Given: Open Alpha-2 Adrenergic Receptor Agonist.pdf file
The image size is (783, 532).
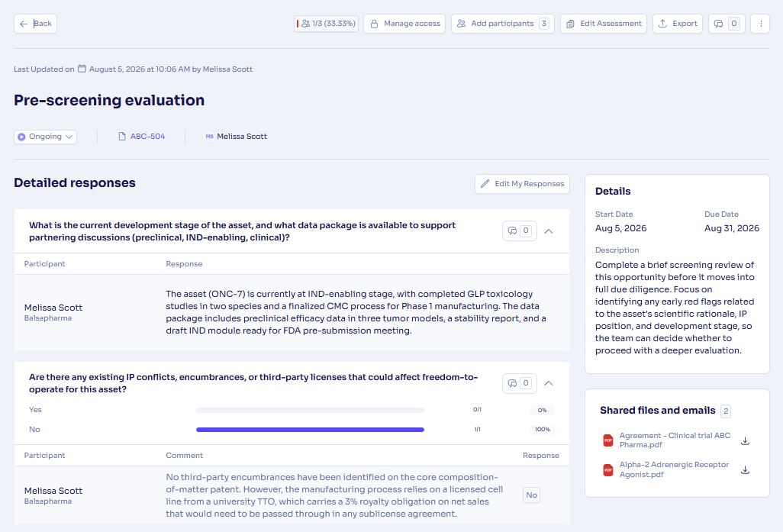Looking at the screenshot, I should click(674, 469).
